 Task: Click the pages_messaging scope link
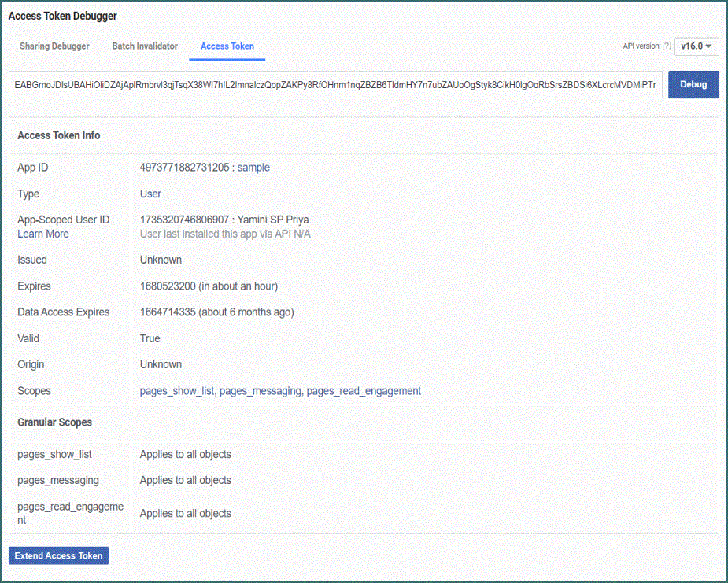(260, 391)
